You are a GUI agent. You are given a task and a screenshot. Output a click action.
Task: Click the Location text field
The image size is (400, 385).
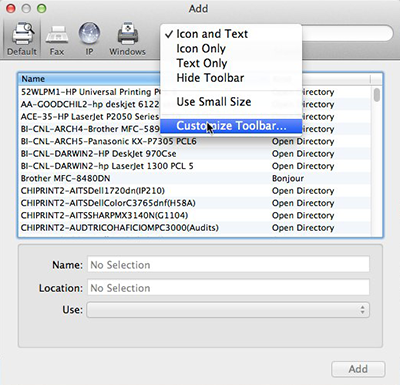228,288
